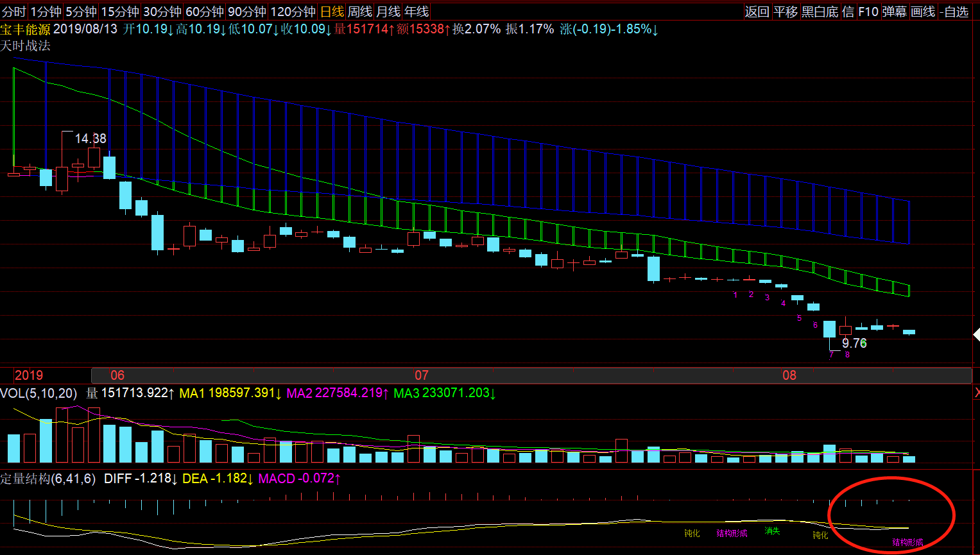Select the 30分钟 timeframe
Viewport: 980px width, 555px height.
(162, 12)
